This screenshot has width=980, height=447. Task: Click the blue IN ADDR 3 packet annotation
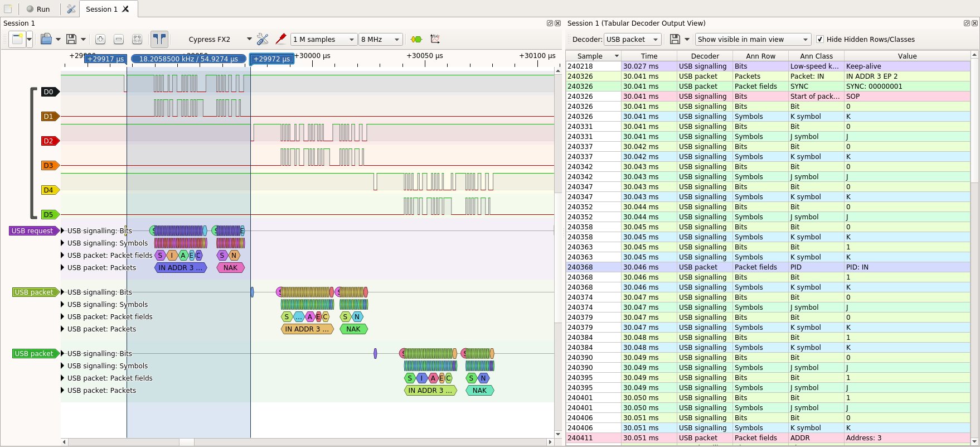181,267
